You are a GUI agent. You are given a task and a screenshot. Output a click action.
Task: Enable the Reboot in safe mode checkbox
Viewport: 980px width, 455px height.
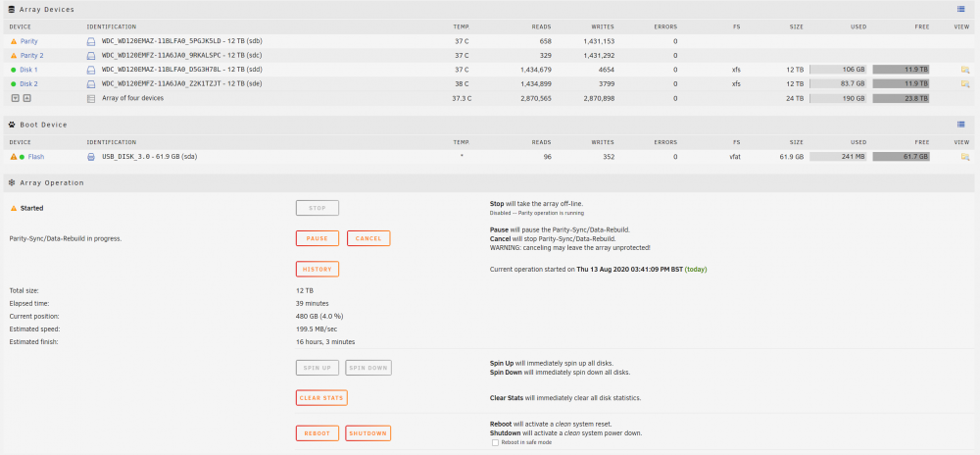click(x=495, y=442)
